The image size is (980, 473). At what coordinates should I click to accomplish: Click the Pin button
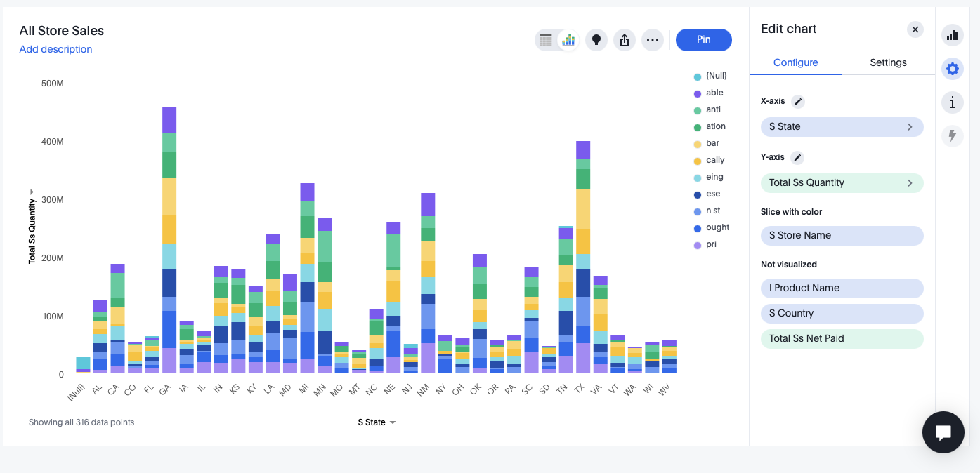point(703,40)
